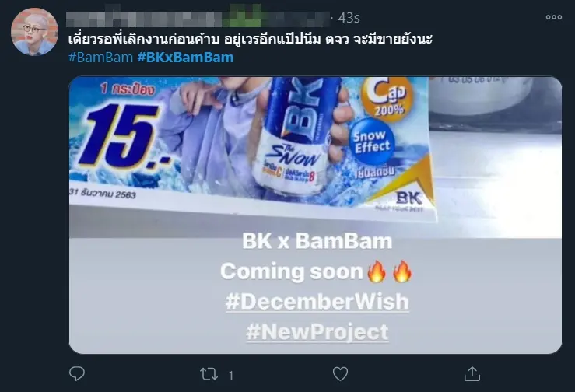The image size is (575, 392).
Task: Click the large 15.- price label
Action: click(123, 135)
